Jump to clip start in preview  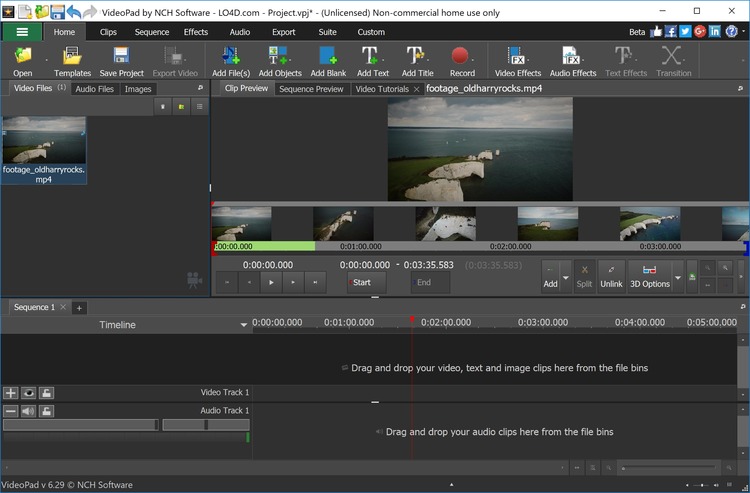(x=227, y=283)
